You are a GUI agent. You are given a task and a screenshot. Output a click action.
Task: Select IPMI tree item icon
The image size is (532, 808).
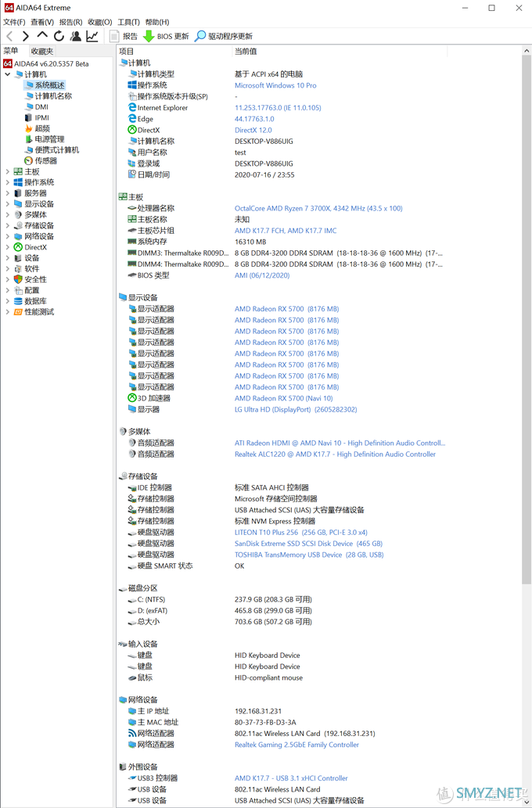tap(29, 117)
